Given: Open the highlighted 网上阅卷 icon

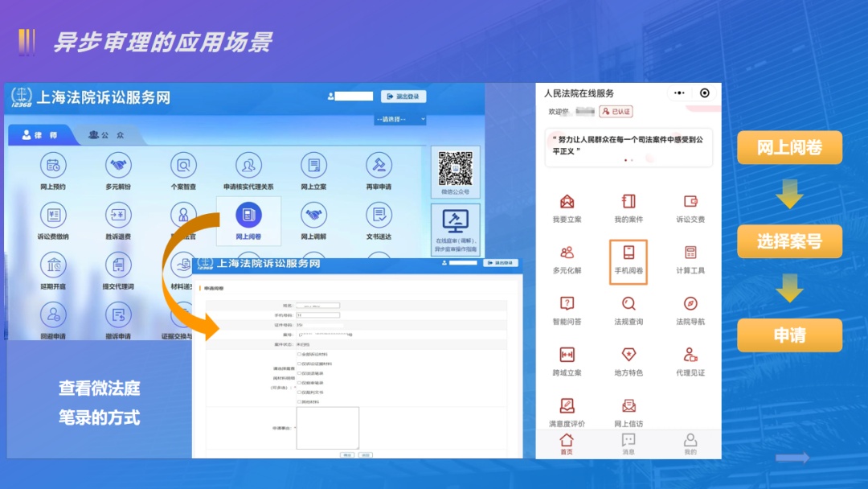Looking at the screenshot, I should pos(248,216).
